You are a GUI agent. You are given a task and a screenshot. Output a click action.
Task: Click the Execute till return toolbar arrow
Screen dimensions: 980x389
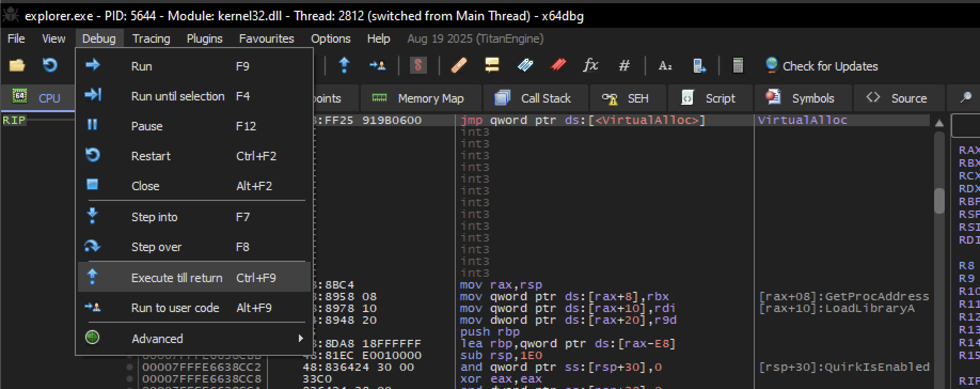point(344,65)
